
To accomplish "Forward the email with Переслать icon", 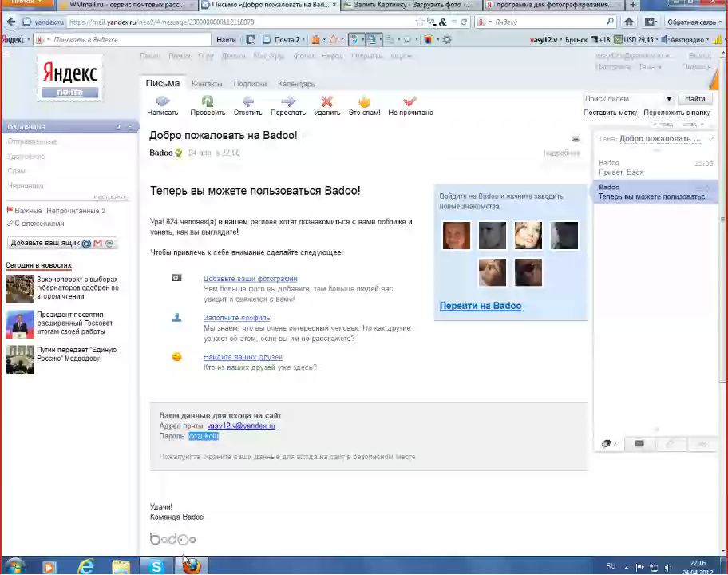I will click(288, 101).
